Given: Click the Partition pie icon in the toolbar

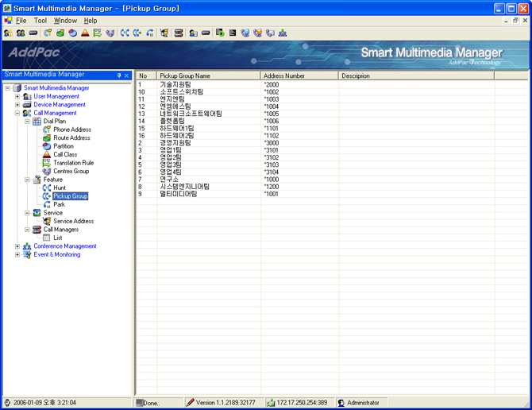Looking at the screenshot, I should click(x=72, y=33).
